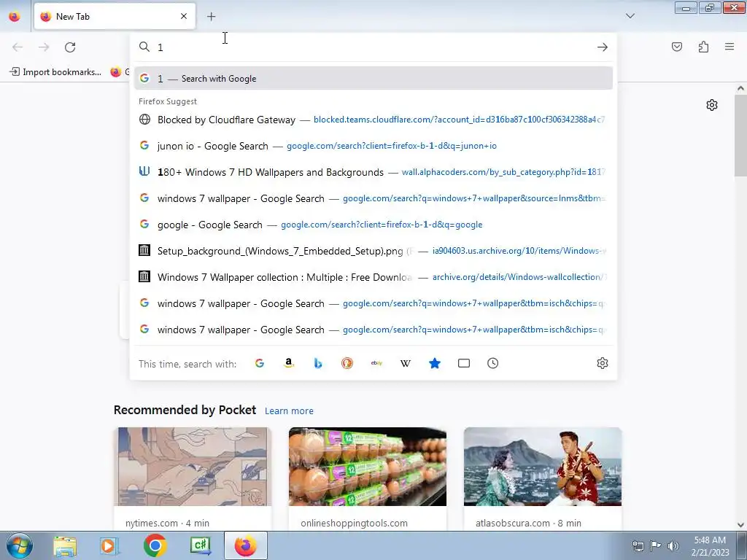Search this time with Wikipedia icon
The height and width of the screenshot is (560, 747).
(406, 363)
